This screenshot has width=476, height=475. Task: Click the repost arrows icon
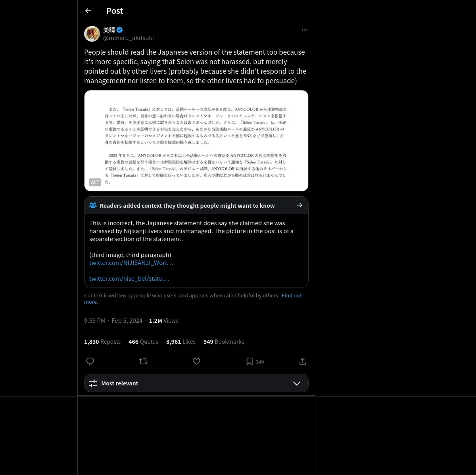coord(143,361)
